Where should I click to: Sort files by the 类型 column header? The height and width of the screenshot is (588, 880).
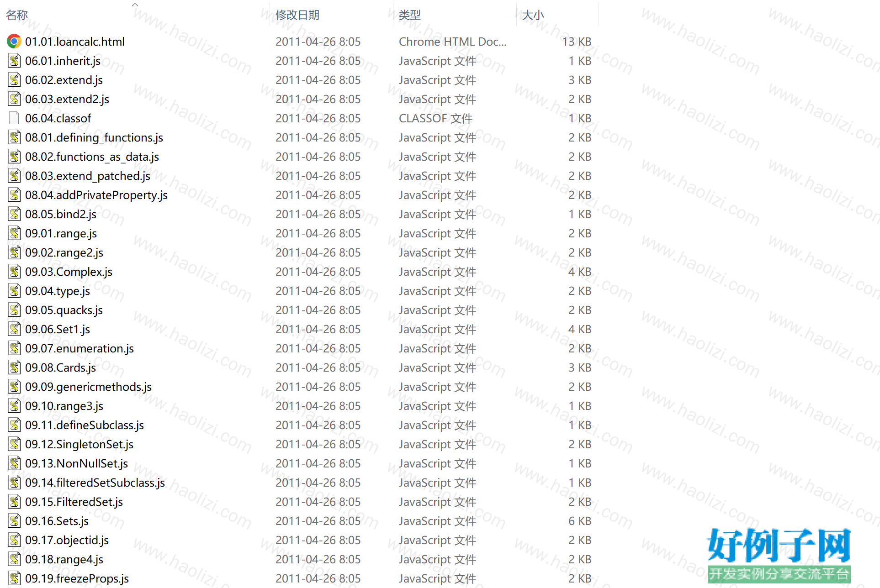410,15
